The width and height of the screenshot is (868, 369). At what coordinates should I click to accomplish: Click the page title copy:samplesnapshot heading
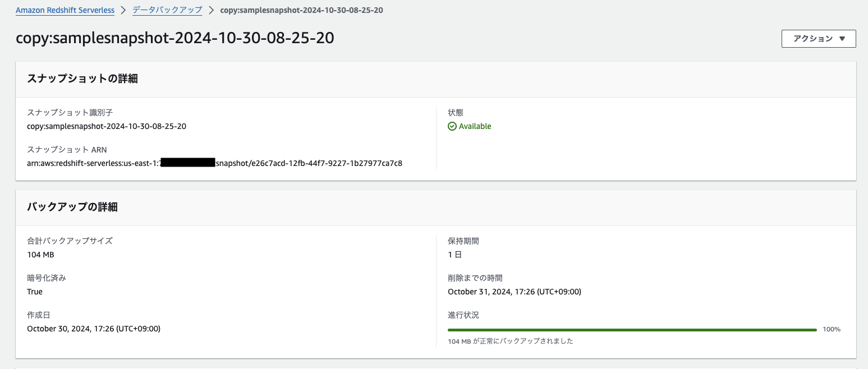(x=175, y=38)
